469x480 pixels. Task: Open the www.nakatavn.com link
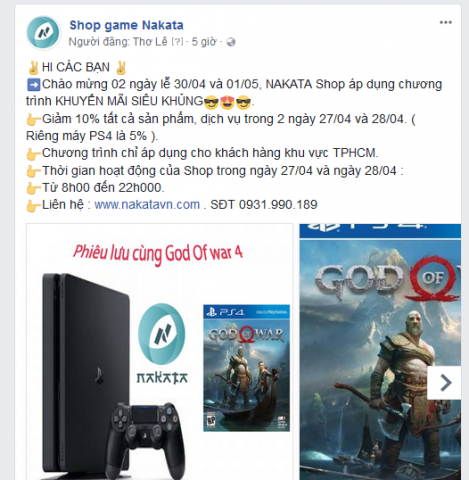click(147, 204)
